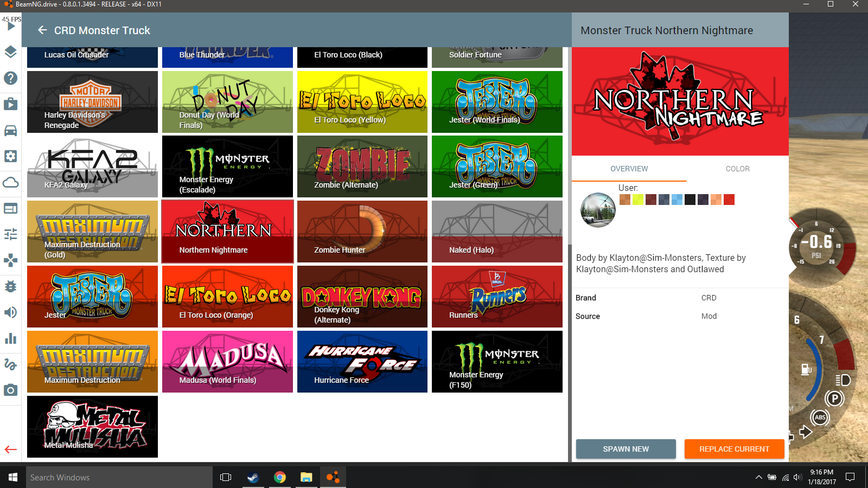Click the play icon in the sidebar

pyautogui.click(x=11, y=26)
